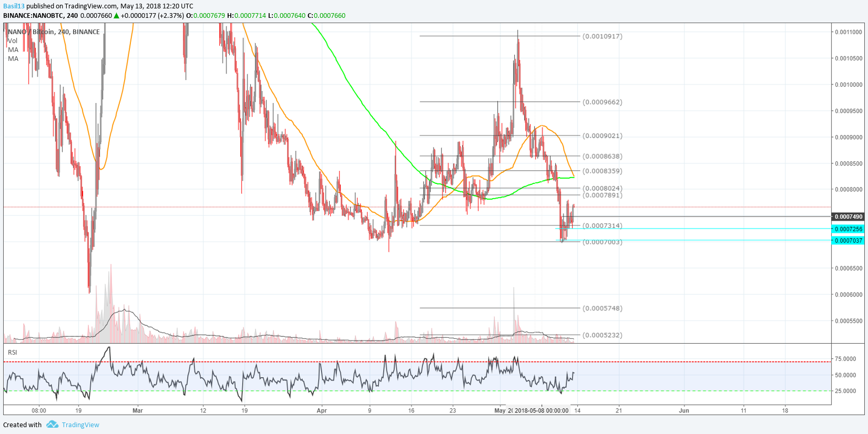
Task: Click the Vol indicator legend label
Action: click(x=13, y=40)
